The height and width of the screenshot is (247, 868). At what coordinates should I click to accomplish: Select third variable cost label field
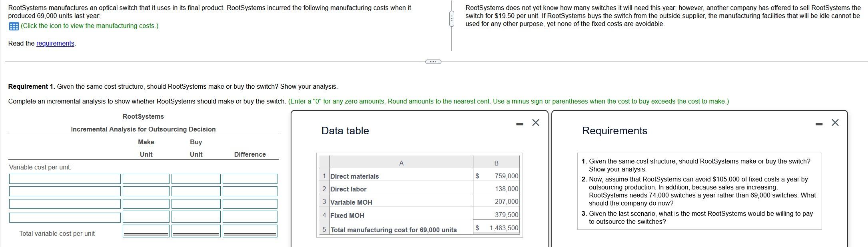point(65,204)
